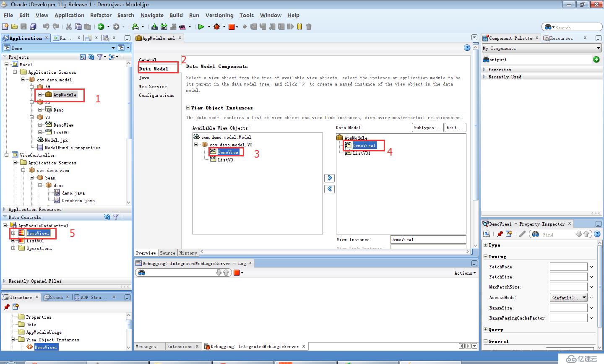Click the green go icon beside component search

pyautogui.click(x=596, y=60)
